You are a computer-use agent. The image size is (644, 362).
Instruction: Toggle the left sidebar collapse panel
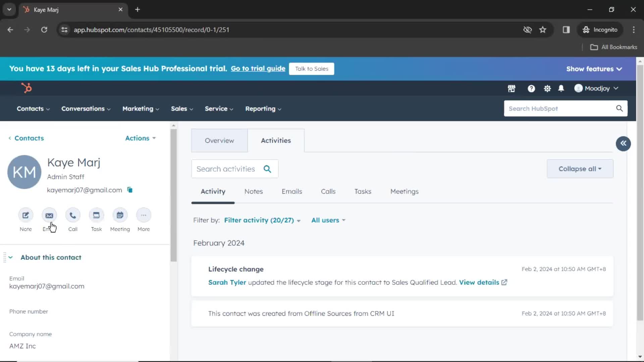(623, 143)
